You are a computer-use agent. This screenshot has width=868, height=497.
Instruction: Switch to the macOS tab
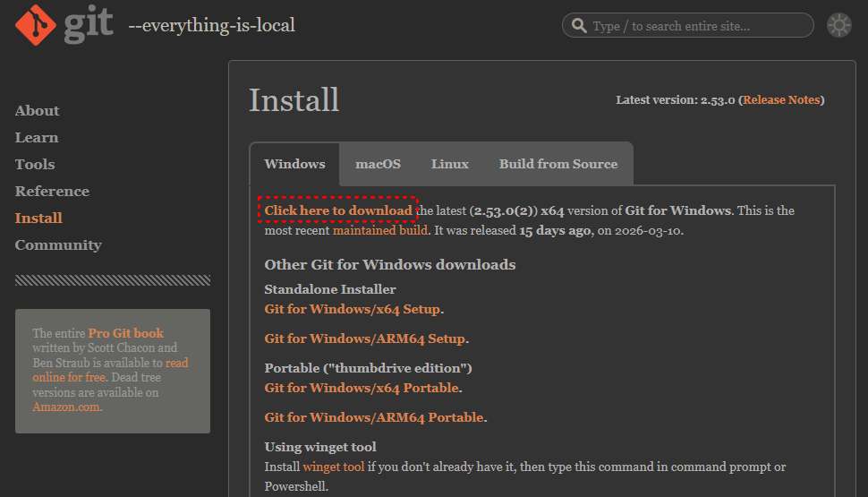pos(378,164)
